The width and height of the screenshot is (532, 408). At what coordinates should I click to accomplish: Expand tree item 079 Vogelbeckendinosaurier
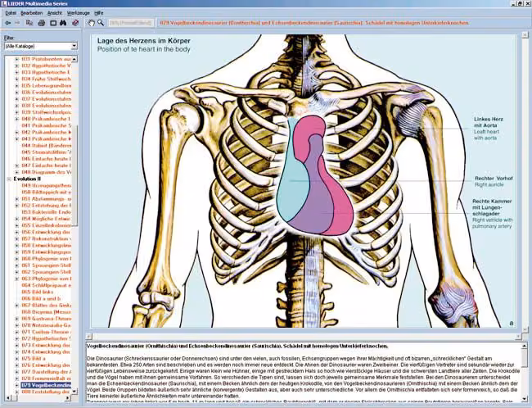[16, 385]
